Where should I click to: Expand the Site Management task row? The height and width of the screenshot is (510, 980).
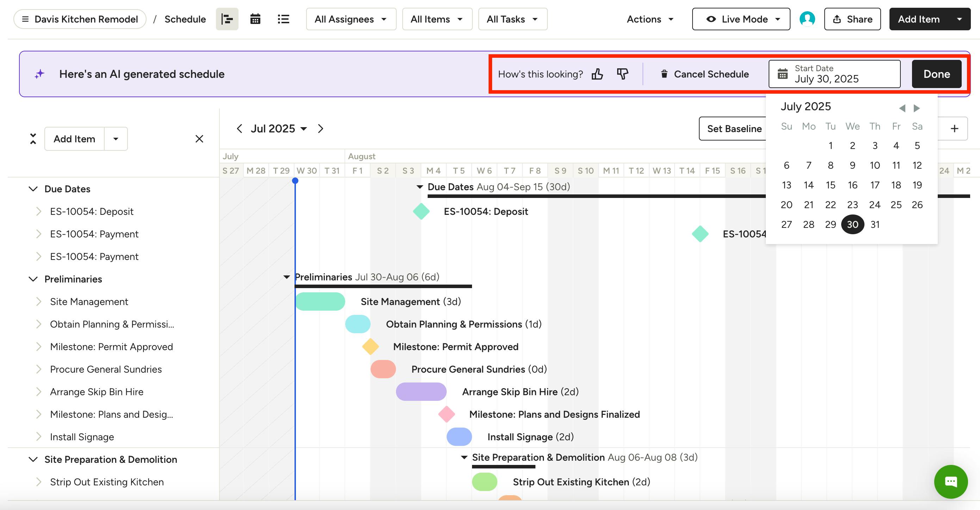pyautogui.click(x=38, y=301)
